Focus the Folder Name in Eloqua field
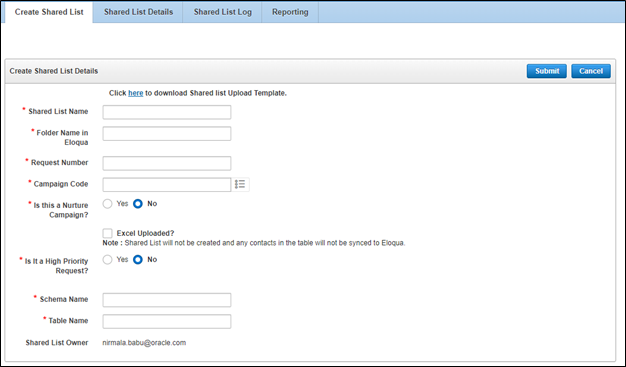Image resolution: width=626 pixels, height=367 pixels. [167, 134]
